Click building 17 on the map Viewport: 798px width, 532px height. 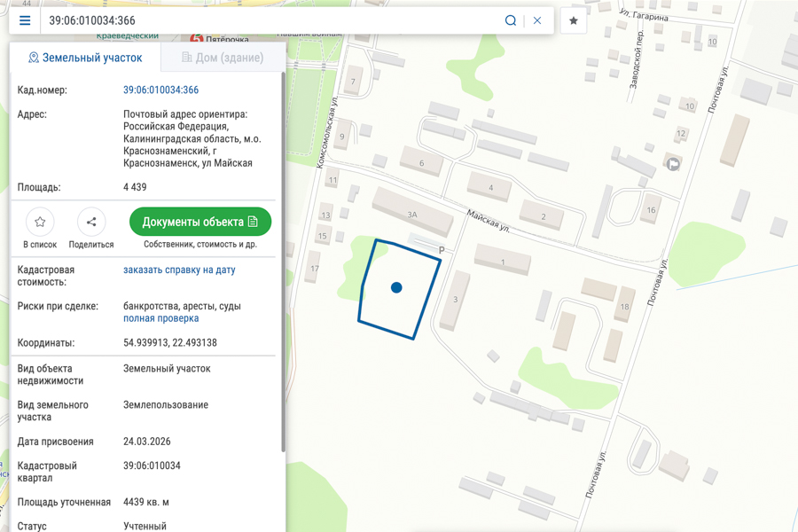click(x=314, y=267)
